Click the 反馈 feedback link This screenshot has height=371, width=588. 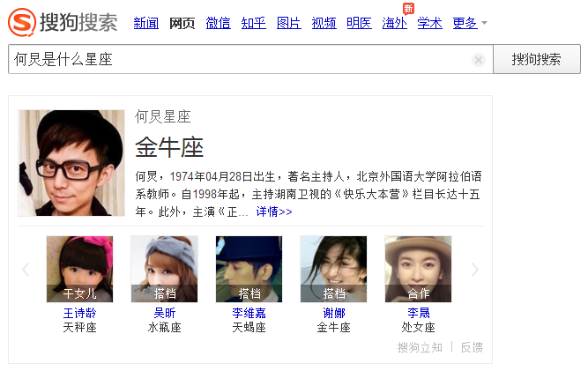click(x=472, y=347)
